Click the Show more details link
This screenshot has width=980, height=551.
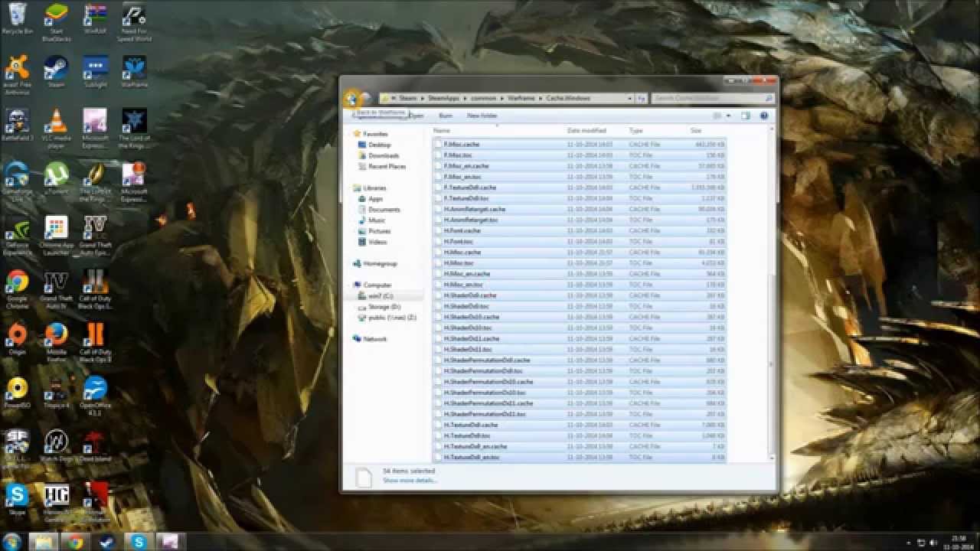pyautogui.click(x=410, y=481)
